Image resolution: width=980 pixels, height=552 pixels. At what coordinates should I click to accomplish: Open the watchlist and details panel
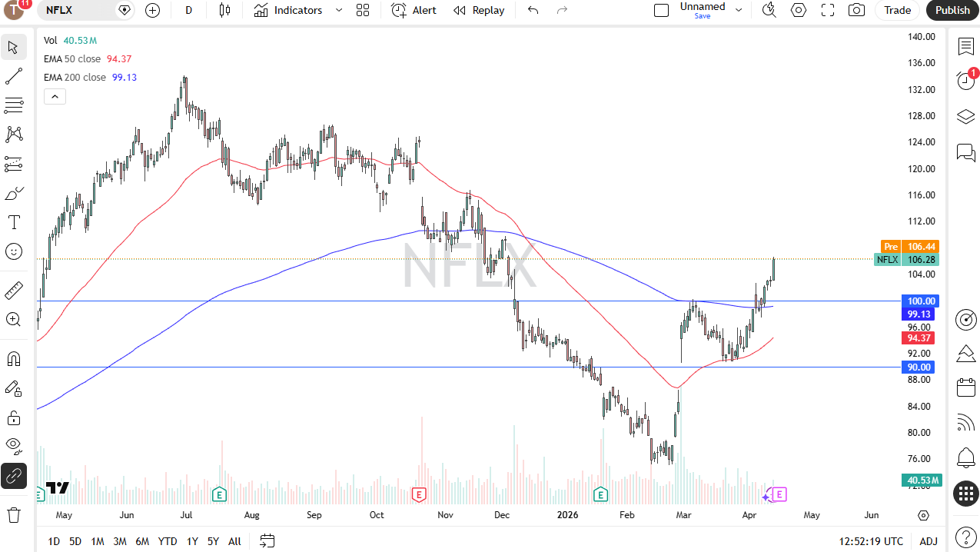click(x=966, y=46)
